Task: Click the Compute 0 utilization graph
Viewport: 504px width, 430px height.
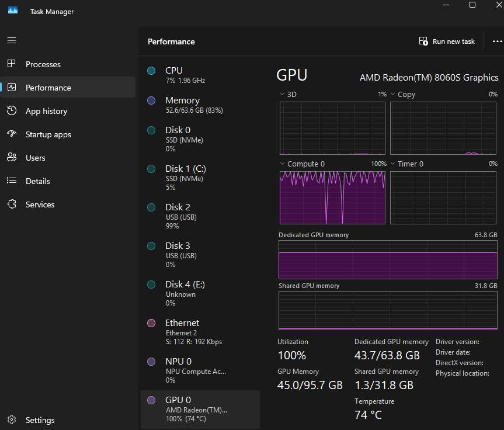Action: pyautogui.click(x=332, y=197)
